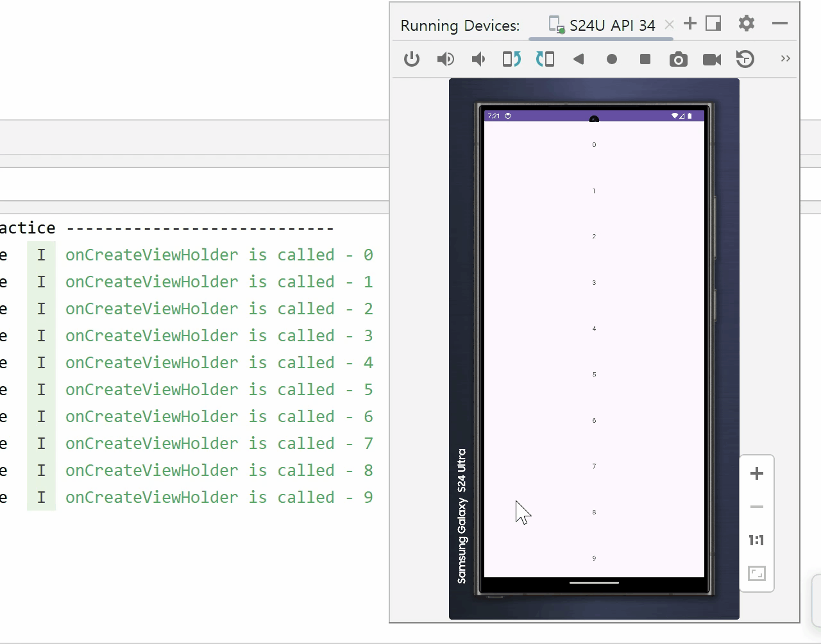Open Running Devices settings gear
Viewport: 821px width, 644px height.
point(747,24)
